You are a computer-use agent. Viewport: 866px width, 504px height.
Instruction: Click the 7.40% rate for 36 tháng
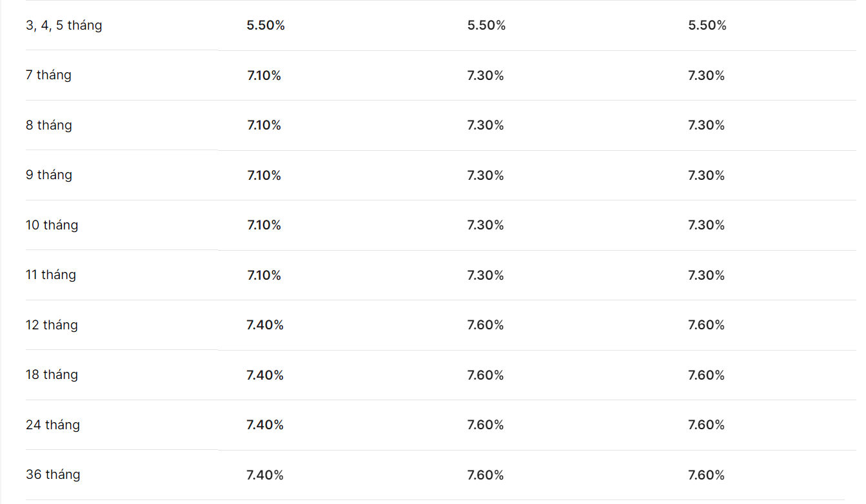tap(265, 475)
